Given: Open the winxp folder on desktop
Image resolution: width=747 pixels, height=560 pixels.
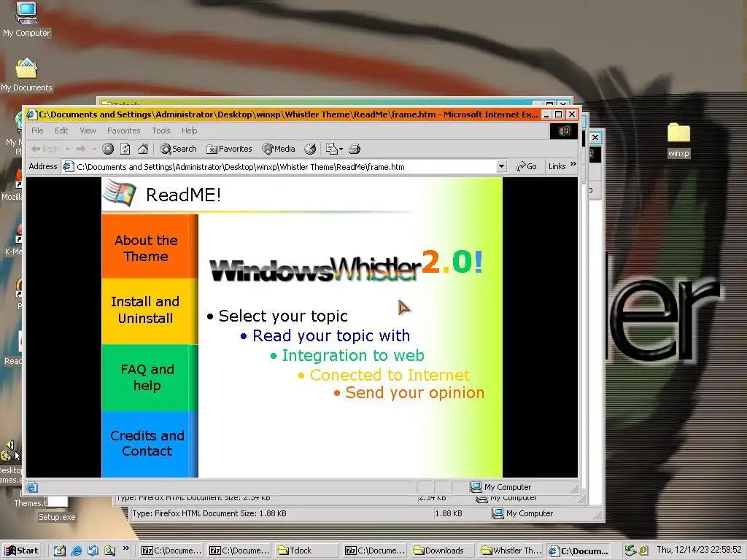Looking at the screenshot, I should (678, 141).
